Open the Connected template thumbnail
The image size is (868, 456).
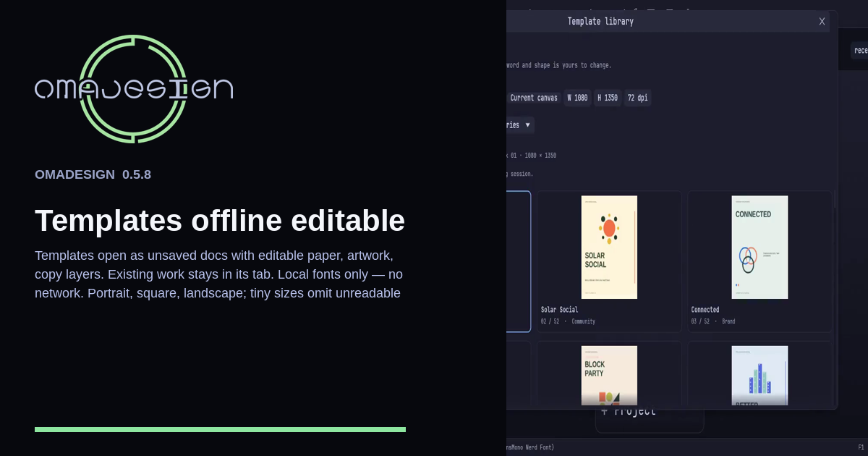point(759,247)
